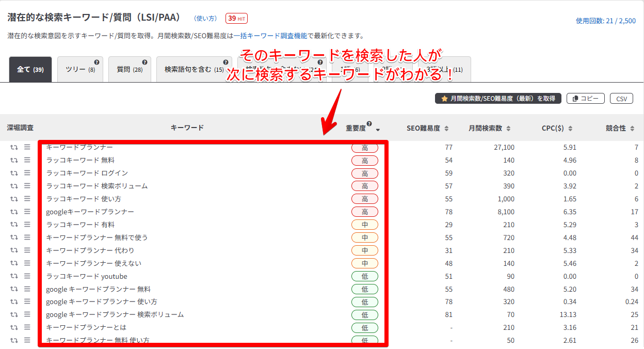The width and height of the screenshot is (644, 349).
Task: Open hamburger menu for ラッコキーワード 使い方 row
Action: (x=27, y=199)
